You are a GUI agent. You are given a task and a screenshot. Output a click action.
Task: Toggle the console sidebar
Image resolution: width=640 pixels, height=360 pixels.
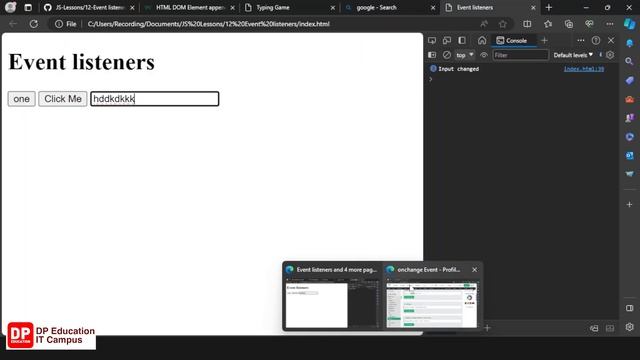(x=432, y=55)
